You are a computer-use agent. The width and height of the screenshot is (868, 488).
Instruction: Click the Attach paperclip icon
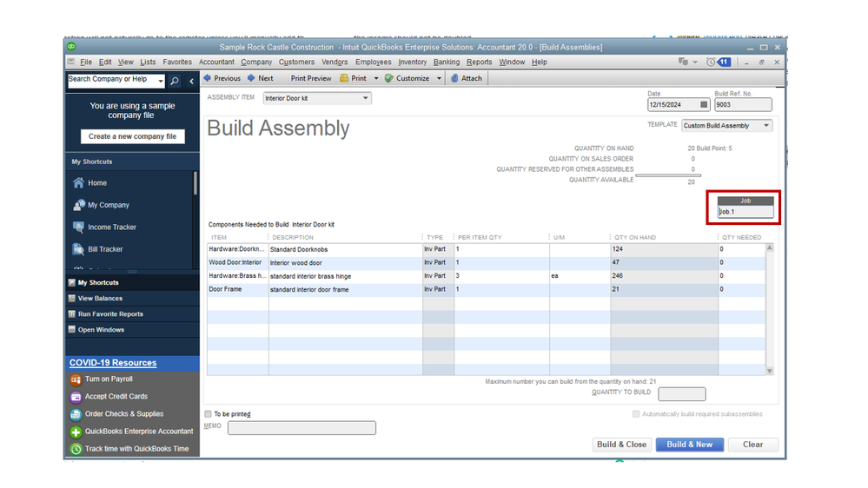tap(454, 78)
